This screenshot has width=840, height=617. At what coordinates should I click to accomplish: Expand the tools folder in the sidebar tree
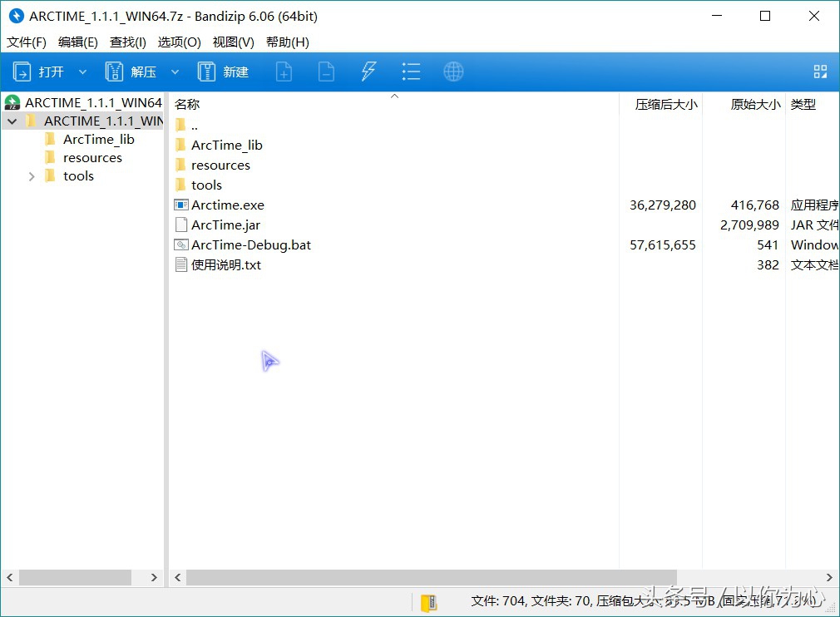(32, 175)
